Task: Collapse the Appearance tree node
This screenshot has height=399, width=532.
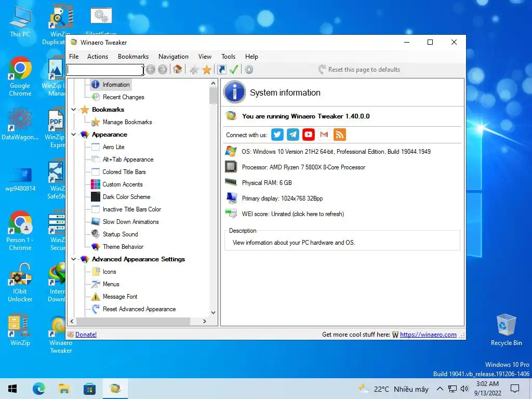Action: pos(74,135)
